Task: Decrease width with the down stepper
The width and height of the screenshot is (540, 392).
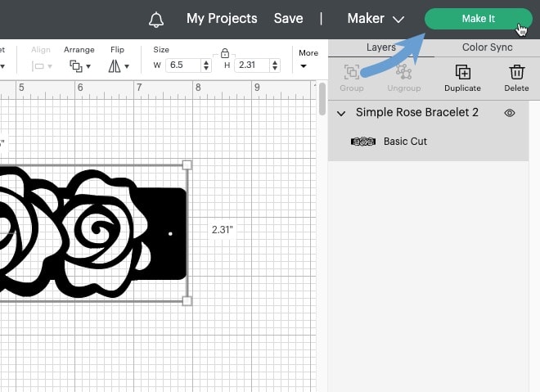Action: 206,68
